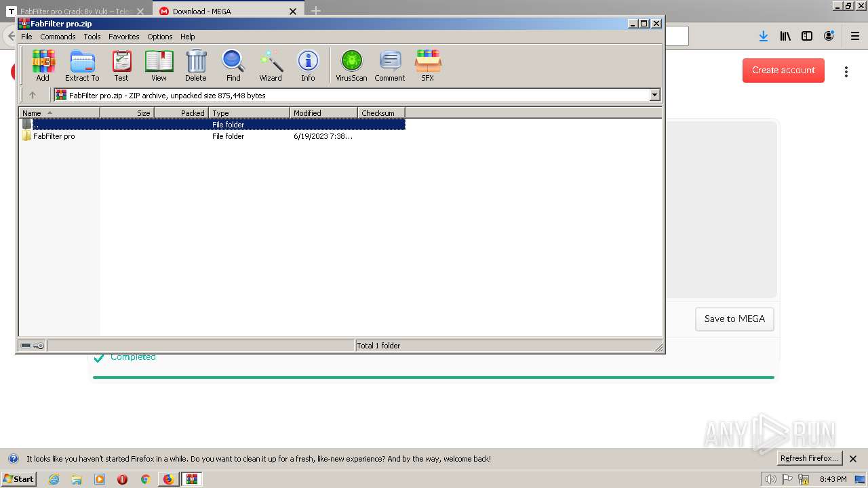Click the 'Total 1 folder' status text
The height and width of the screenshot is (488, 868).
[x=378, y=346]
